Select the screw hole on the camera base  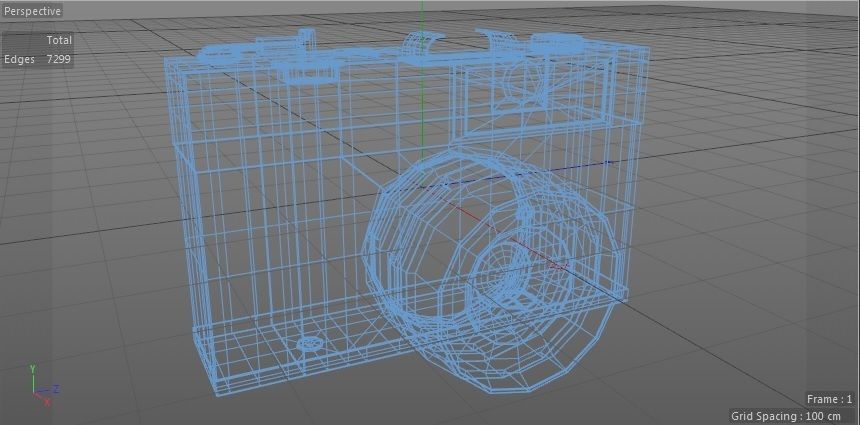click(x=310, y=344)
